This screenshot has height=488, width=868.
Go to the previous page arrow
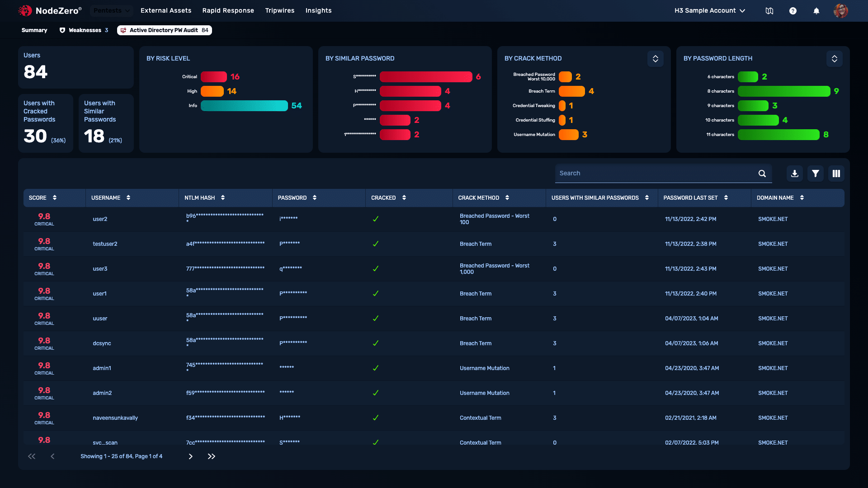pos(52,456)
